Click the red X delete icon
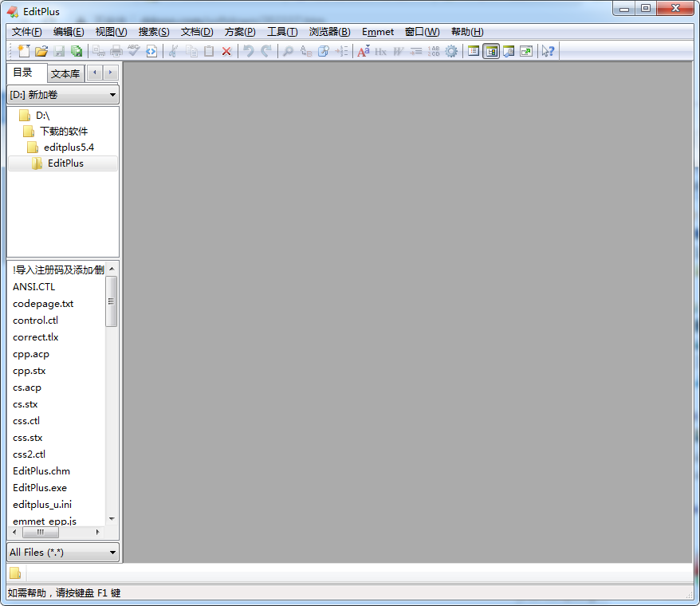The image size is (700, 606). coord(226,51)
